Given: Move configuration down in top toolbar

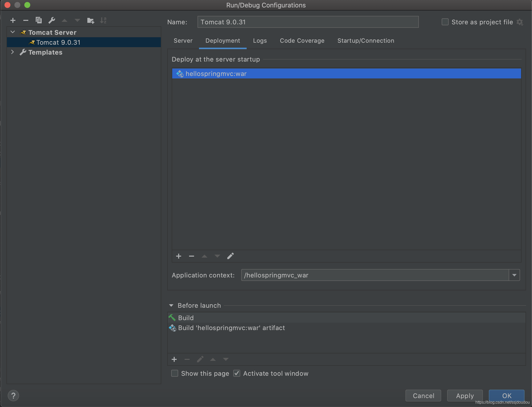Looking at the screenshot, I should click(77, 20).
